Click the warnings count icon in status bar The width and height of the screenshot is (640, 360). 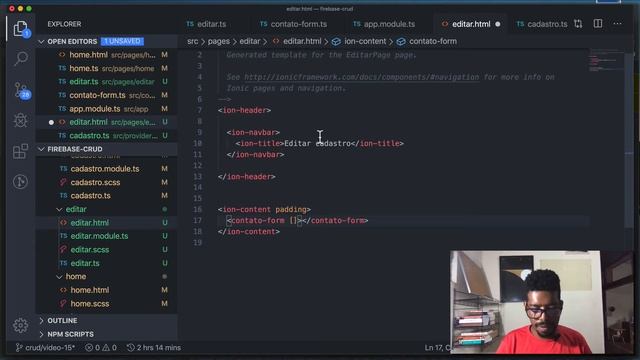(106, 348)
